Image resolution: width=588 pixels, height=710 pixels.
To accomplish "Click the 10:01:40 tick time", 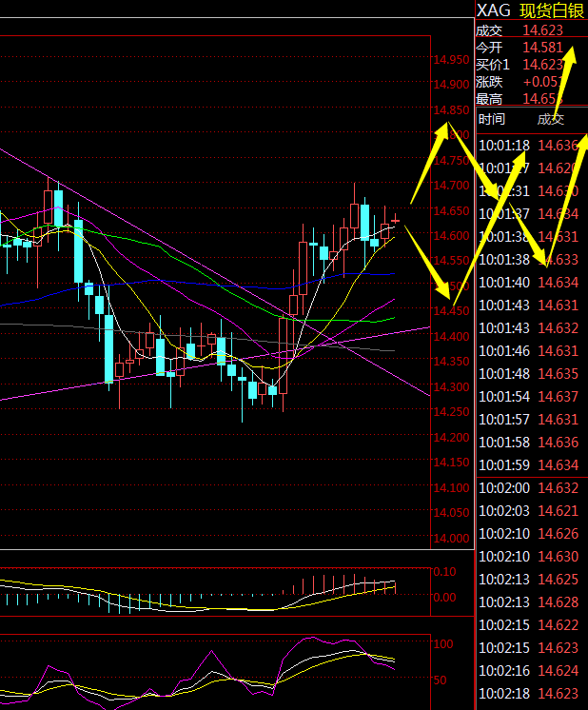I will 504,282.
